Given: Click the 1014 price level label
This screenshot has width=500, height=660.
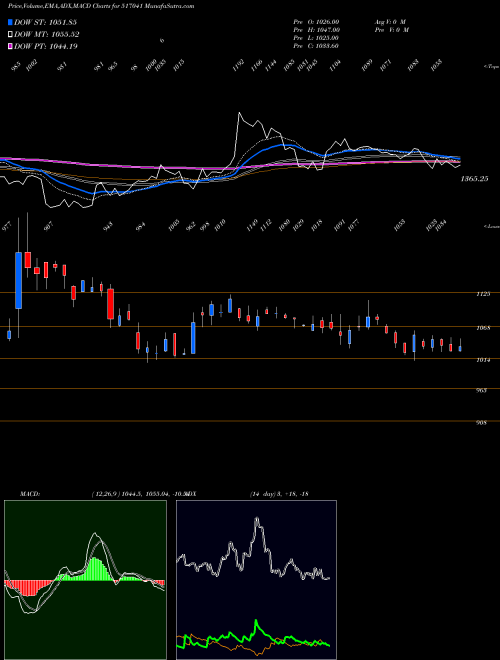Looking at the screenshot, I should click(x=484, y=360).
